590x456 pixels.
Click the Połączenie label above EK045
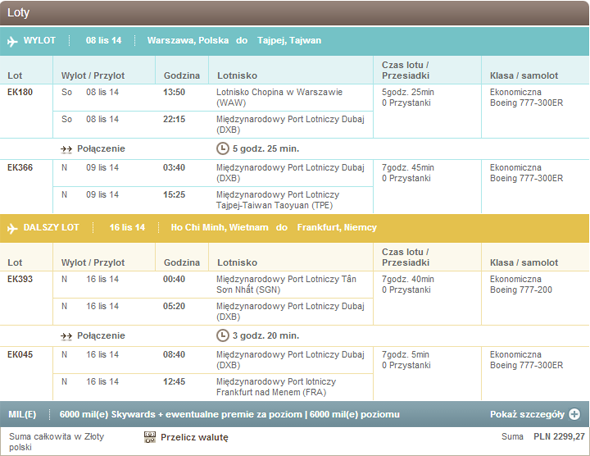[101, 336]
